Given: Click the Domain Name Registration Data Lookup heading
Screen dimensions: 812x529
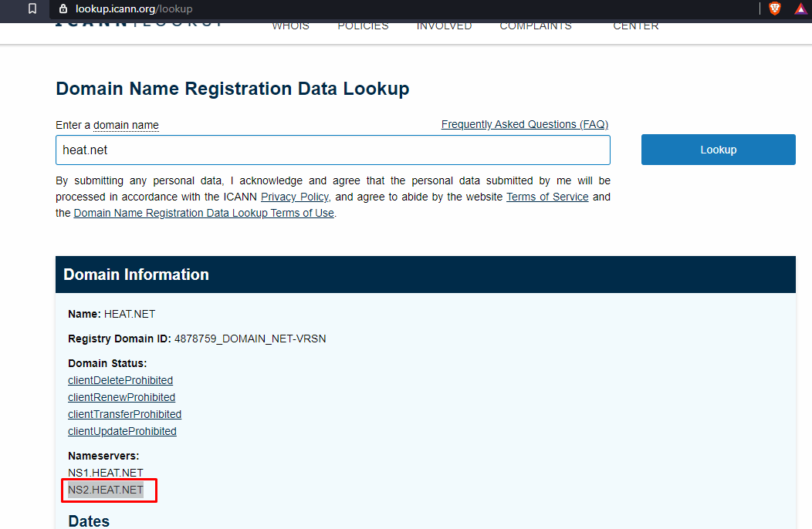Looking at the screenshot, I should 232,89.
